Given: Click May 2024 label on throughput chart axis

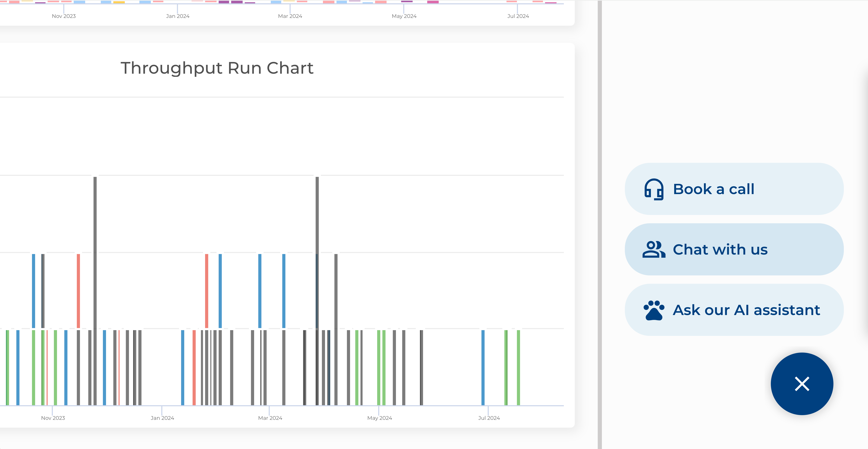Looking at the screenshot, I should click(379, 418).
